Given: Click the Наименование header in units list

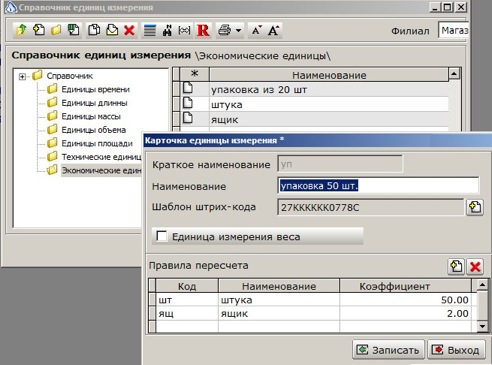Looking at the screenshot, I should [329, 75].
